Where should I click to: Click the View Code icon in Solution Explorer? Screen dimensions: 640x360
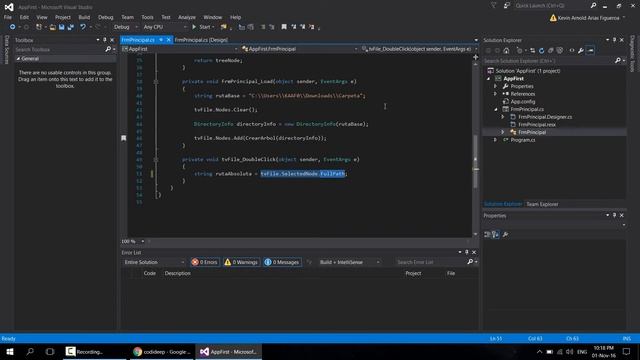pyautogui.click(x=572, y=51)
